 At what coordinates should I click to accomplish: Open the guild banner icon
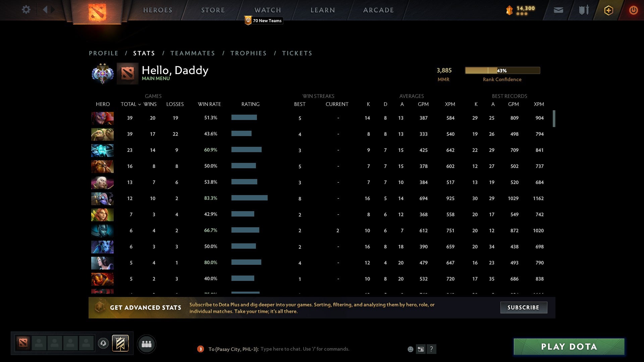point(120,343)
